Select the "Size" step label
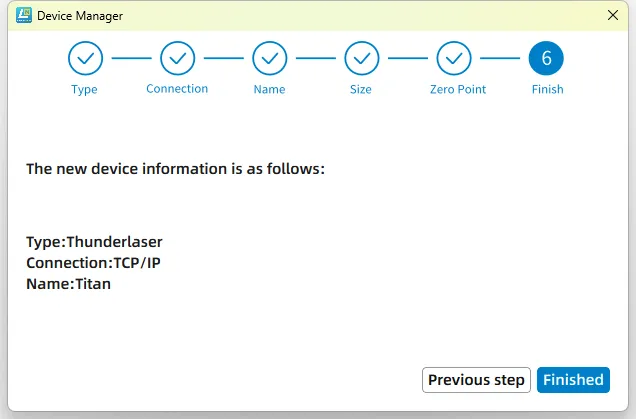The height and width of the screenshot is (419, 636). (361, 90)
